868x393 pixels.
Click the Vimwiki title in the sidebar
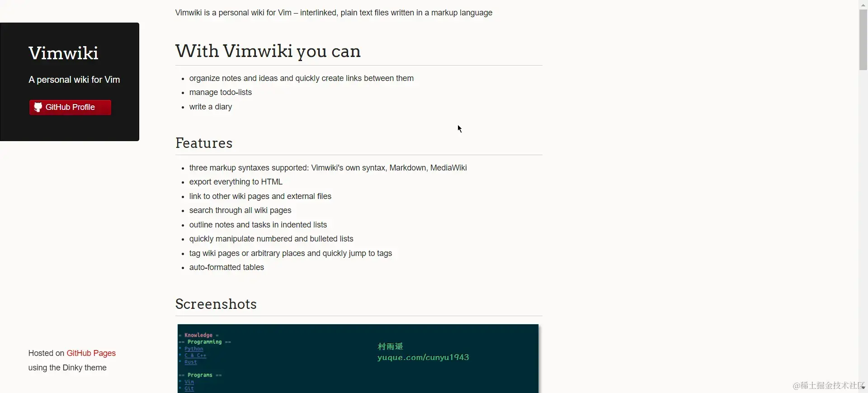63,53
